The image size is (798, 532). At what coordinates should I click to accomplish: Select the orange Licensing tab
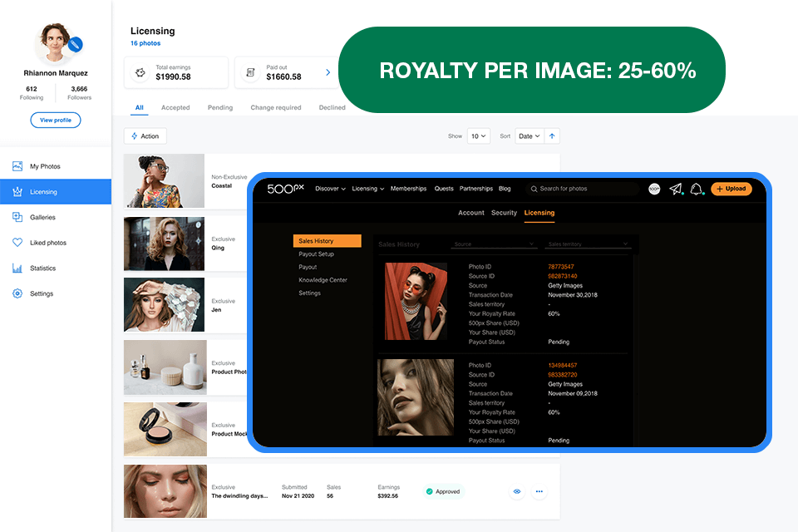click(x=539, y=213)
